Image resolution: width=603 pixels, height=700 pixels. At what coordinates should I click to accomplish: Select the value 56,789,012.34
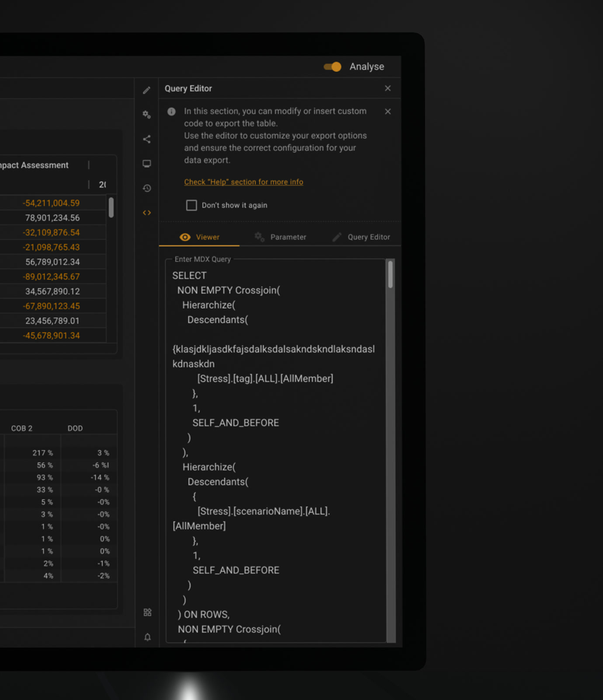(52, 262)
